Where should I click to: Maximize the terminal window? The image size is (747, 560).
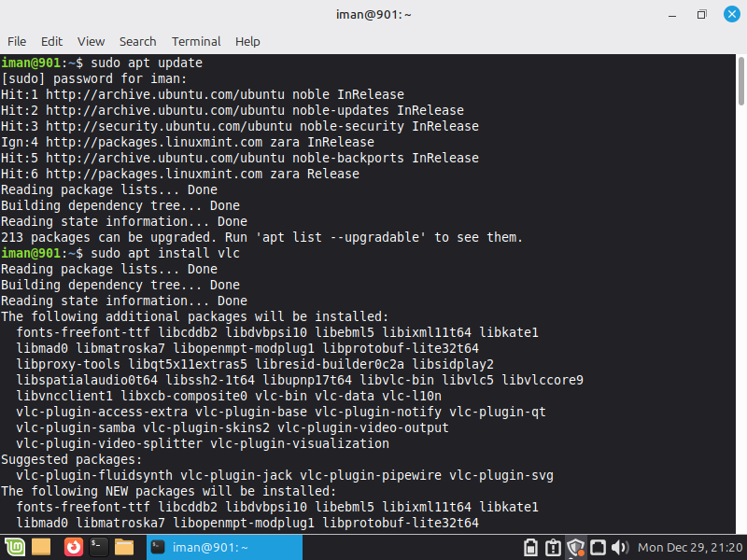(x=701, y=14)
